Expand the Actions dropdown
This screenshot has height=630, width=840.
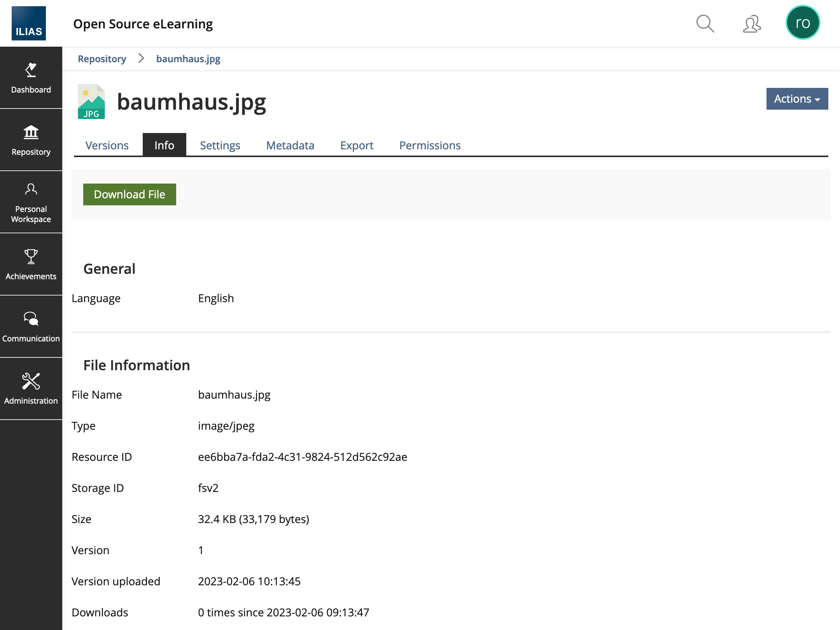[x=797, y=99]
